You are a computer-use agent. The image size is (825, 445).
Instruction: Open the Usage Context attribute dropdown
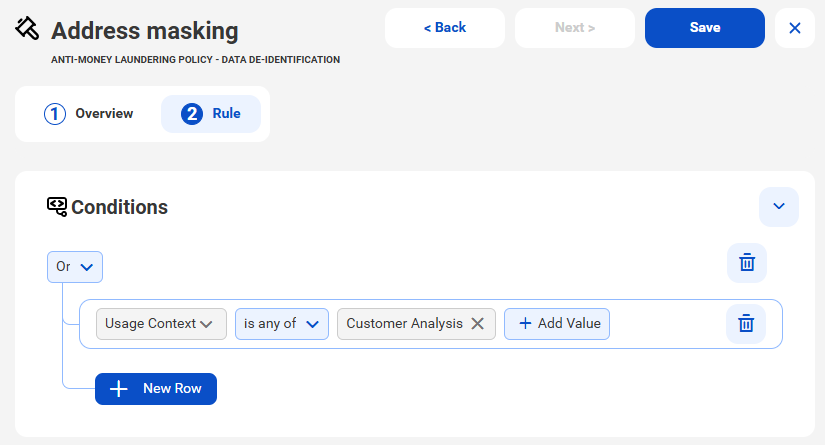click(x=161, y=323)
